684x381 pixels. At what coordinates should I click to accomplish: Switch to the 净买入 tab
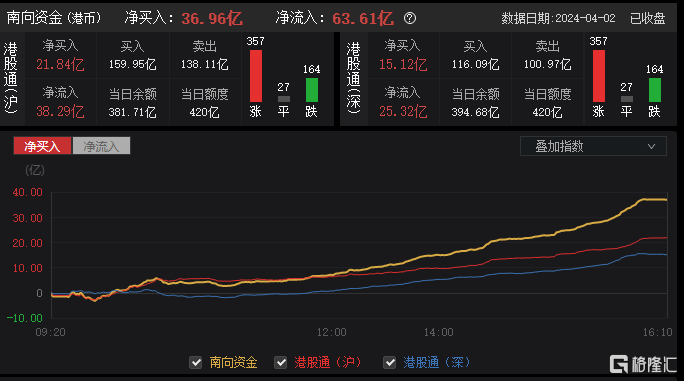pyautogui.click(x=42, y=146)
